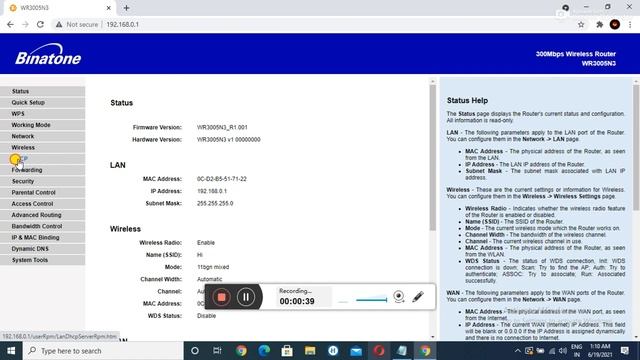Viewport: 640px width, 360px height.
Task: Click the Status Help panel scrollbar
Action: click(x=637, y=147)
